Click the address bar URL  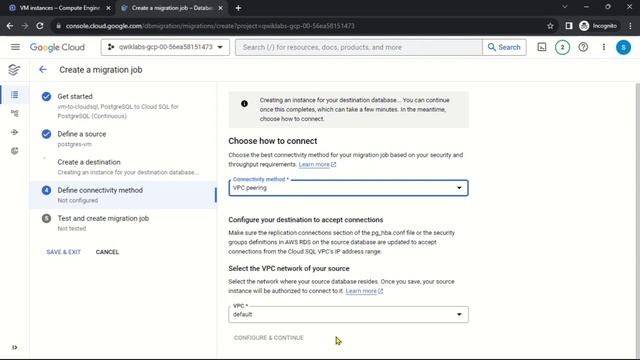(210, 26)
